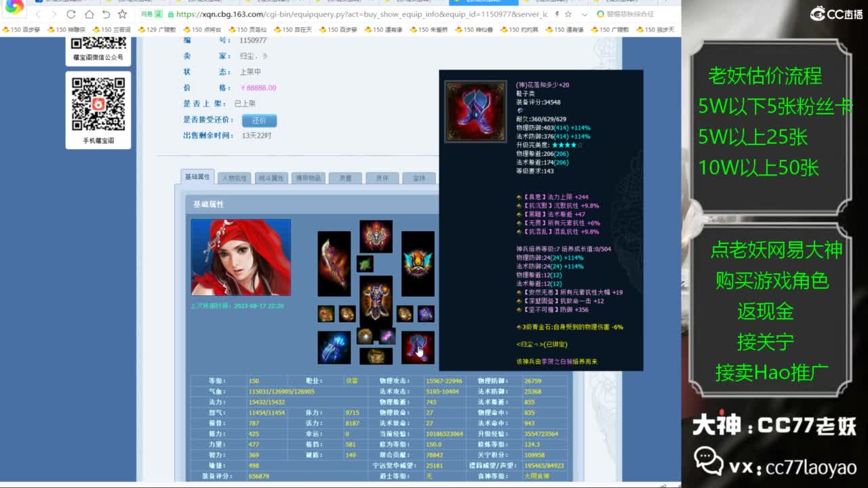Go to the browser home page icon

pos(89,14)
